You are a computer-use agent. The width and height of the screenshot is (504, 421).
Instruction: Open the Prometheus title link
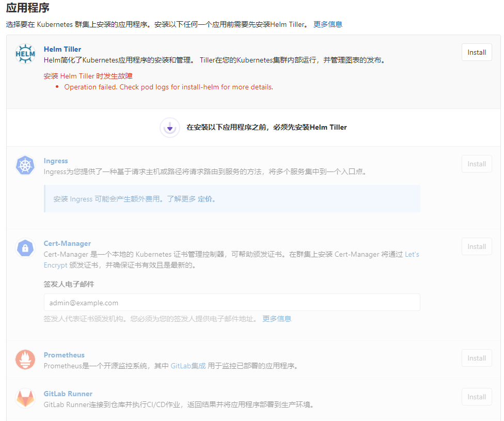coord(64,355)
